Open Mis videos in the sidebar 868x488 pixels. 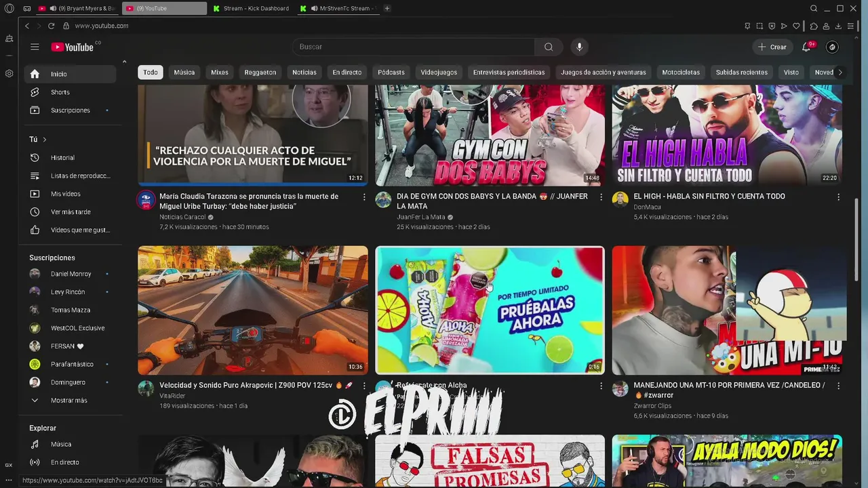[x=71, y=194]
